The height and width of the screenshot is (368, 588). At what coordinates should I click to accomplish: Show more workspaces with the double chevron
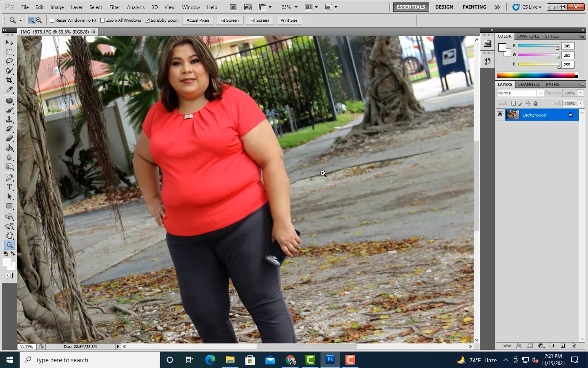pyautogui.click(x=497, y=7)
